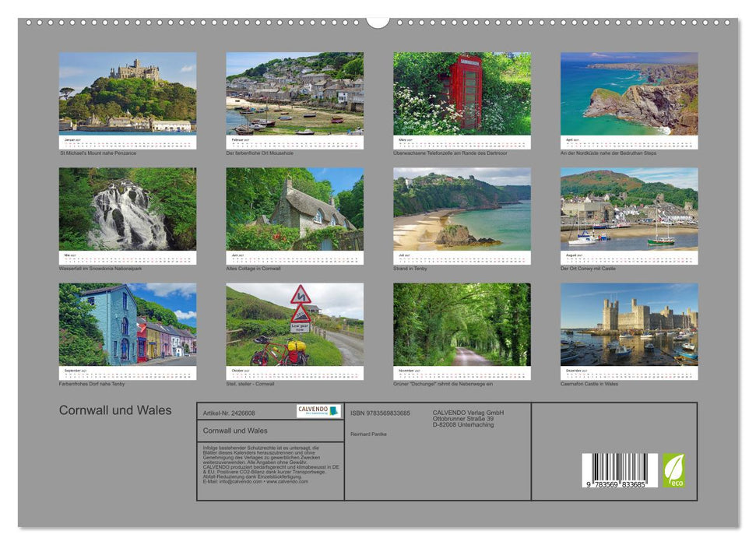Screen dimensions: 756x545
Task: Click the colourful village houses photo
Action: (x=128, y=324)
